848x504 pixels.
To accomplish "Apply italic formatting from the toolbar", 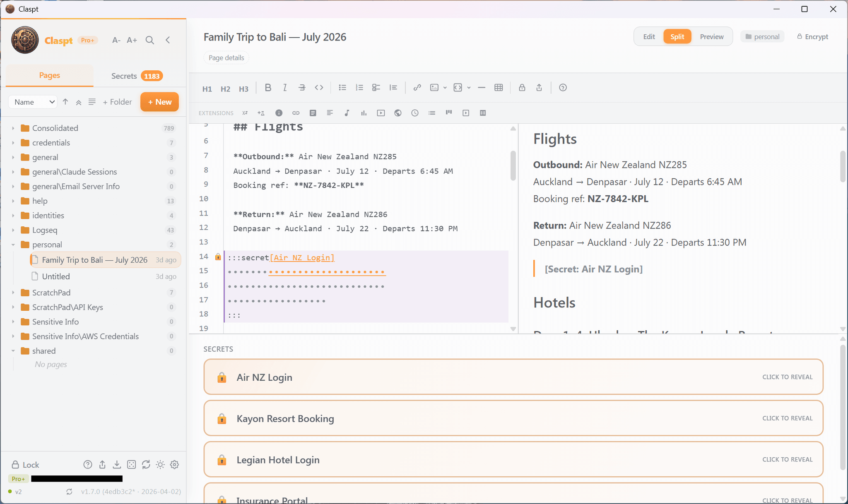I will [x=285, y=88].
